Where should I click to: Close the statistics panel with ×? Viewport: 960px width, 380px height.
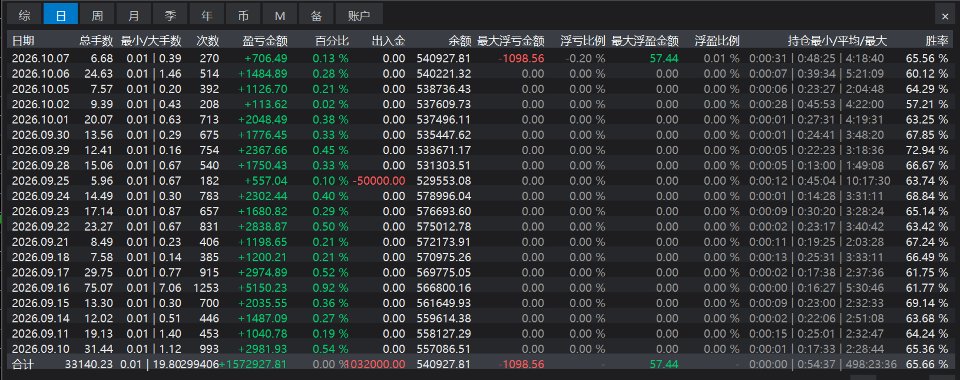click(945, 17)
